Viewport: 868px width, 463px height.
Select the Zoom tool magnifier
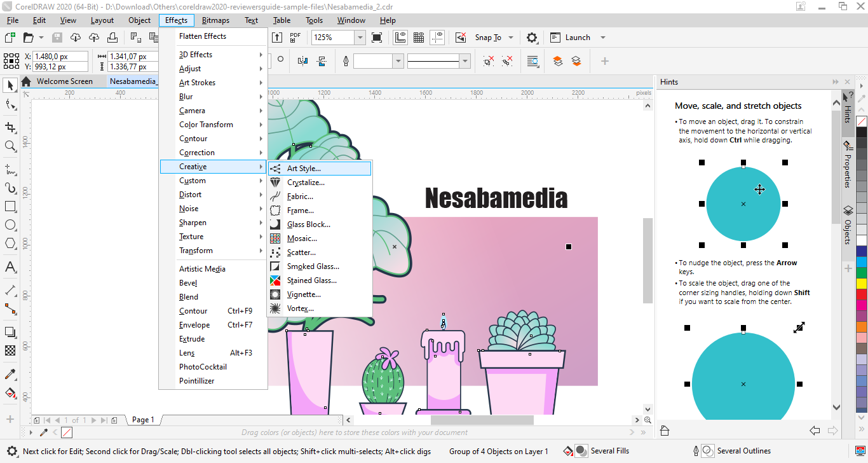click(x=10, y=146)
